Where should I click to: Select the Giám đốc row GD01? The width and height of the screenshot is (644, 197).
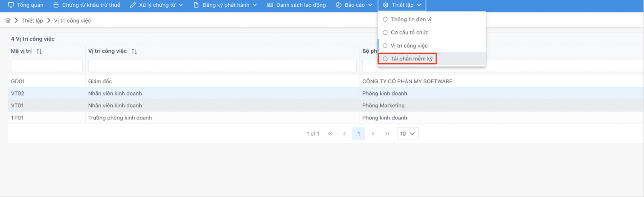tap(100, 81)
